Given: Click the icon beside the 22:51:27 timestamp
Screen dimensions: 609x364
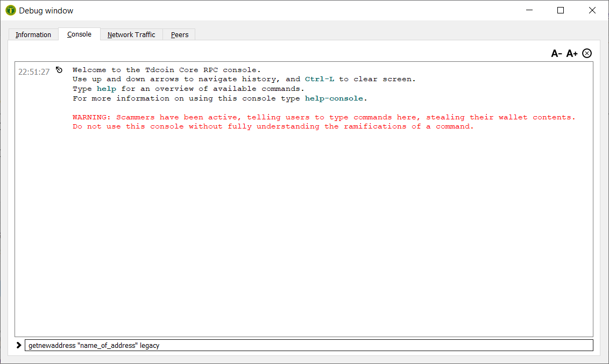Looking at the screenshot, I should point(59,70).
